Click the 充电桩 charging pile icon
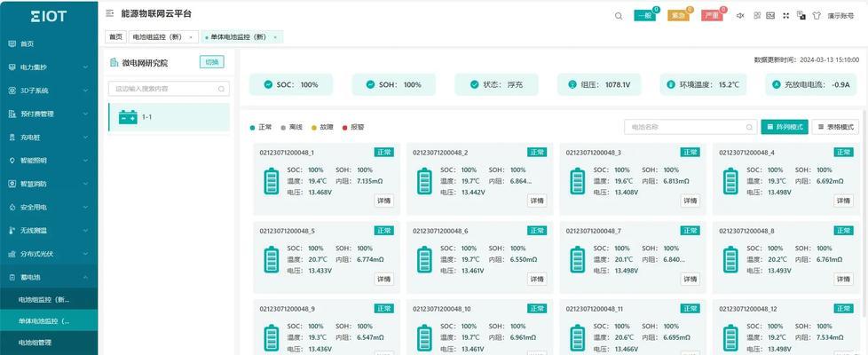 coord(12,137)
